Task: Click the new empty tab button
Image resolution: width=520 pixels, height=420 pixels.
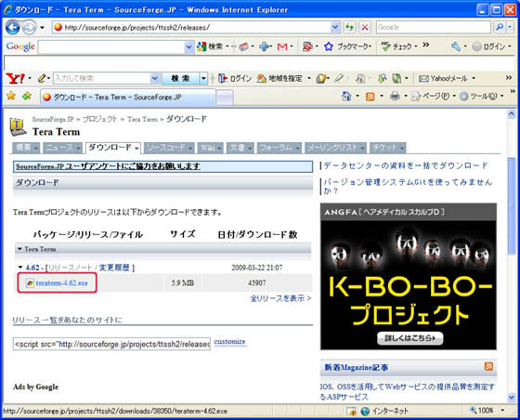Action: click(x=225, y=98)
